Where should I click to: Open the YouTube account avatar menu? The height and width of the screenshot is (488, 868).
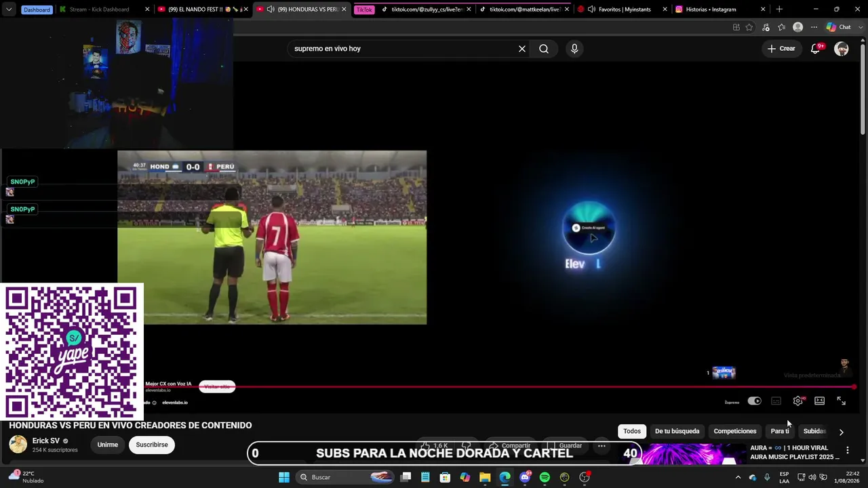point(842,49)
